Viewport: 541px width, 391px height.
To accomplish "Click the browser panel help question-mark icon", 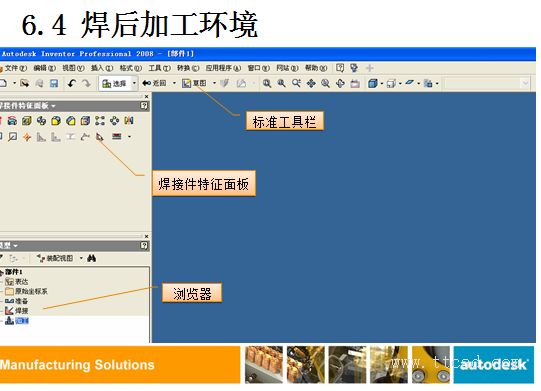I will click(144, 246).
